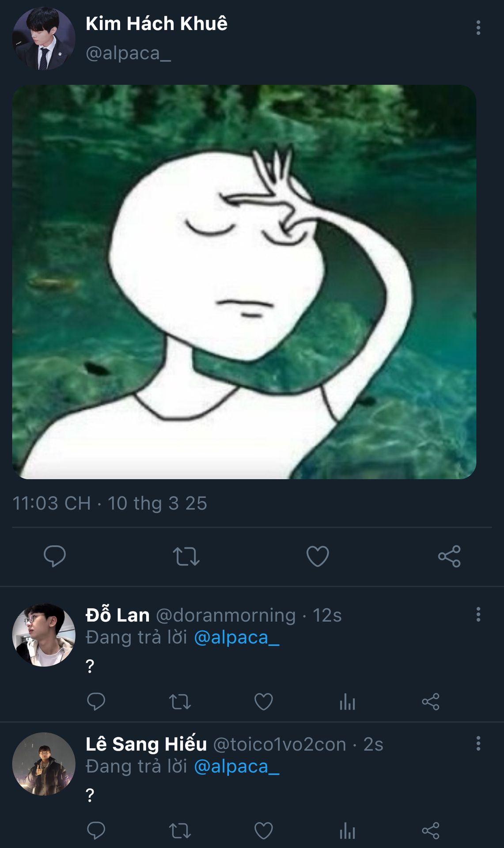Repost Đỗ Lan's reply
Image resolution: width=504 pixels, height=848 pixels.
click(180, 701)
